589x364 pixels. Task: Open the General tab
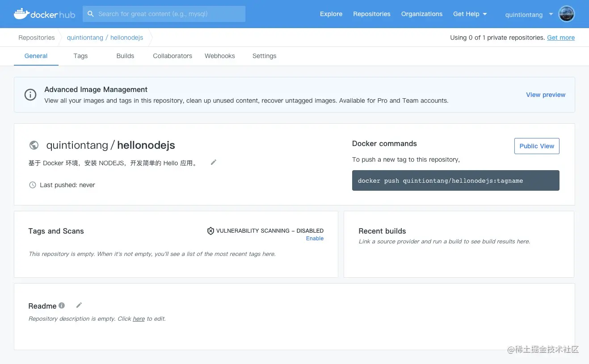[36, 56]
